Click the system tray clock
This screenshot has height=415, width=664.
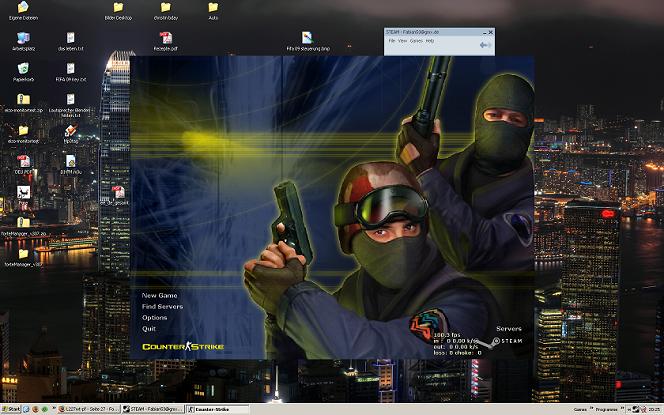654,409
